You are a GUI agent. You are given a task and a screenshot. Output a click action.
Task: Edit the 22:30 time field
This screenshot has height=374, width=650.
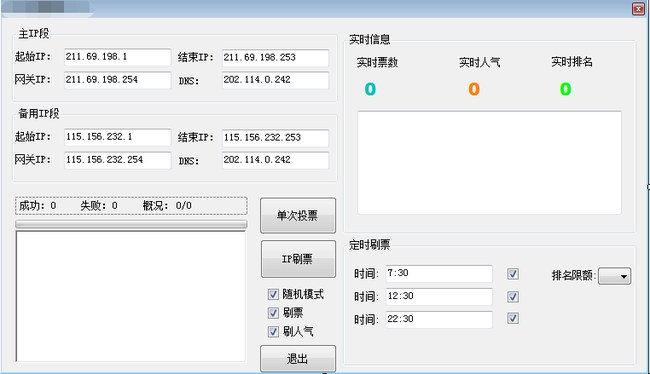point(439,319)
